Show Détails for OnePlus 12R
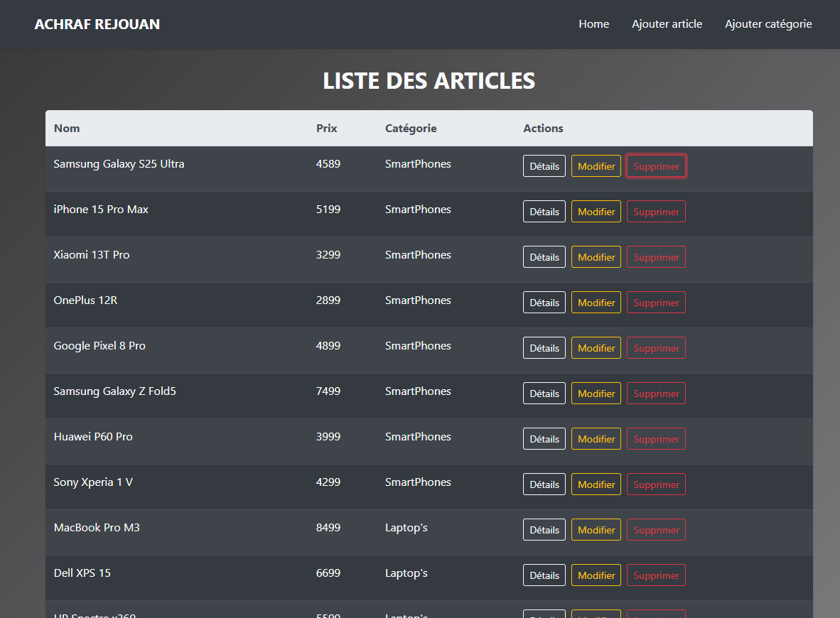840x618 pixels. [544, 303]
